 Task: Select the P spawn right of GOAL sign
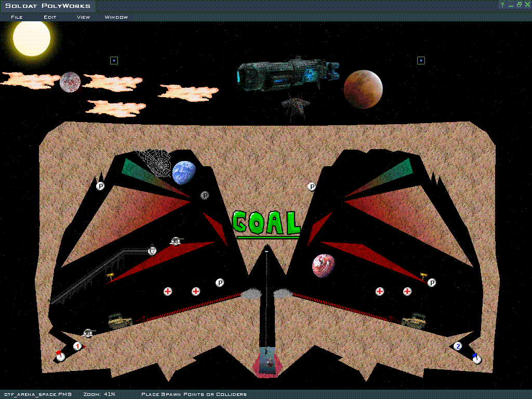[x=312, y=187]
